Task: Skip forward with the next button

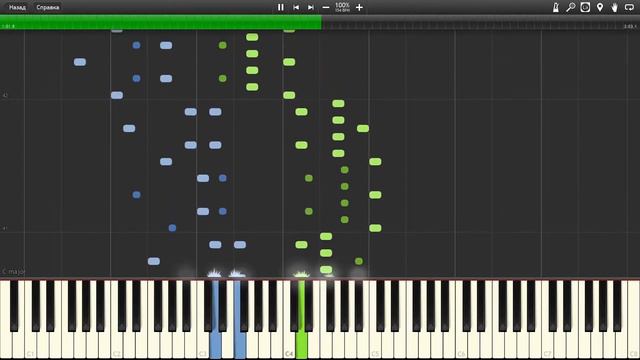Action: coord(311,7)
